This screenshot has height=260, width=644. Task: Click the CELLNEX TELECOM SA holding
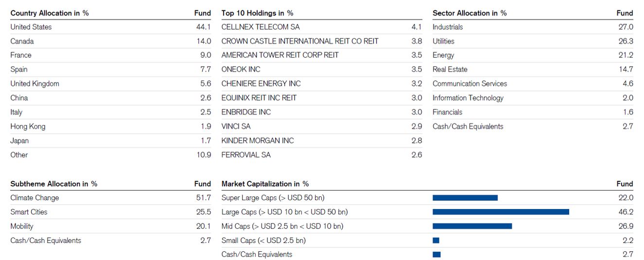click(x=261, y=27)
